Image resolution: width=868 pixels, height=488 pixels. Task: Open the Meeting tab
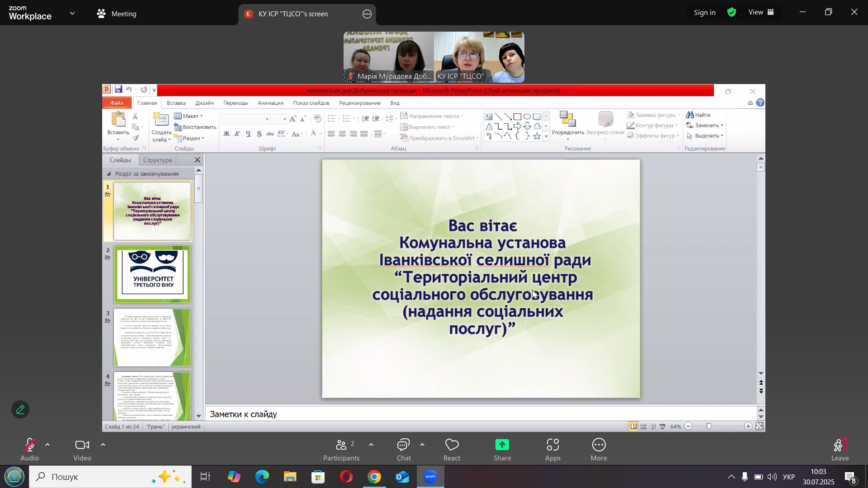(x=117, y=14)
